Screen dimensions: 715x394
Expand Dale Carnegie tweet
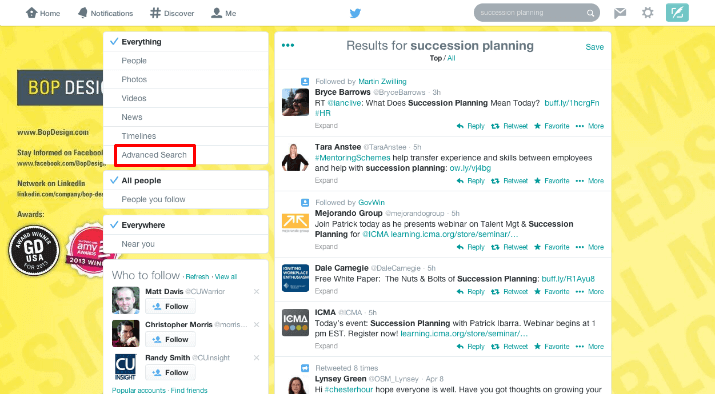pos(326,291)
